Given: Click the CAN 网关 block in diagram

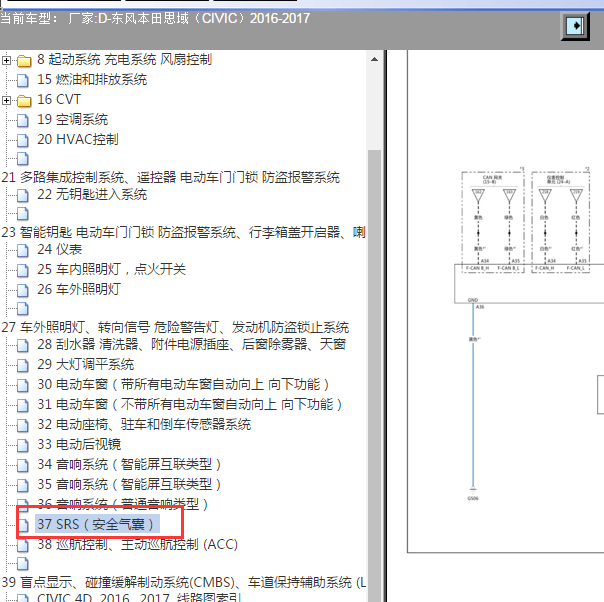Looking at the screenshot, I should pyautogui.click(x=493, y=222).
